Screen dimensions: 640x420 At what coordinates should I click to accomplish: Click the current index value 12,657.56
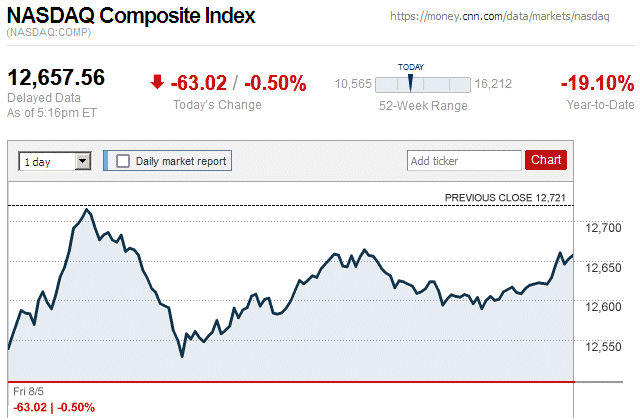pyautogui.click(x=57, y=77)
